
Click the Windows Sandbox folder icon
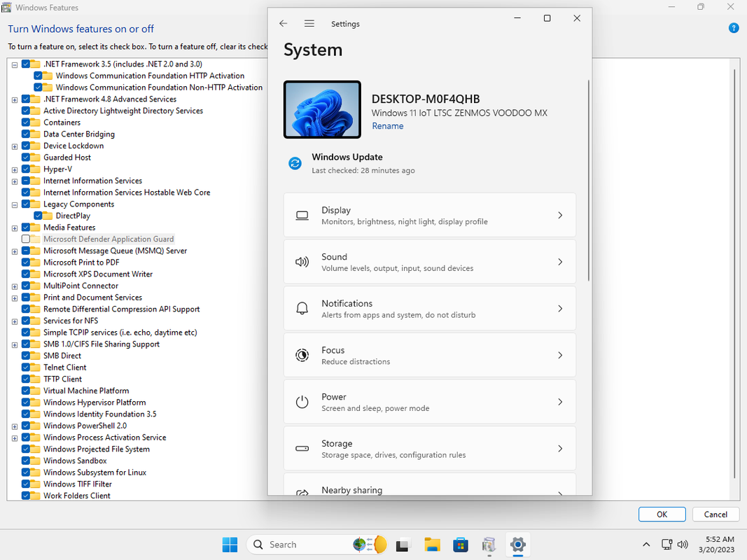coord(35,461)
